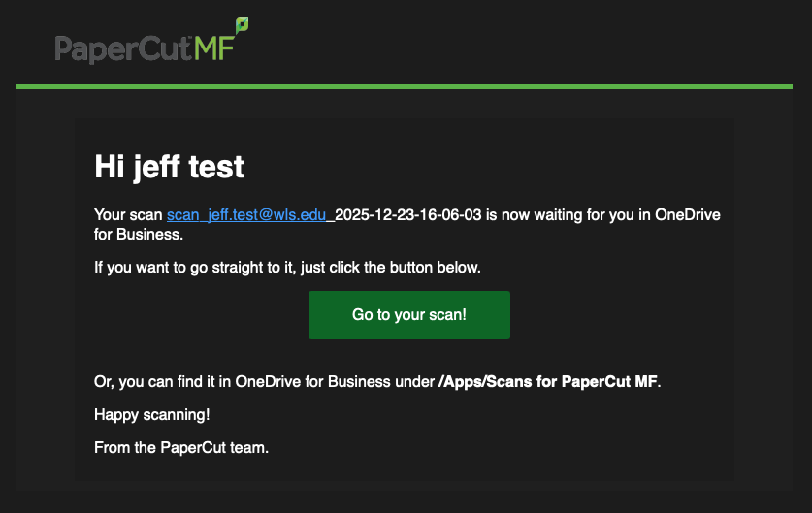Click the From the PaperCut team signature
This screenshot has width=812, height=513.
(181, 448)
